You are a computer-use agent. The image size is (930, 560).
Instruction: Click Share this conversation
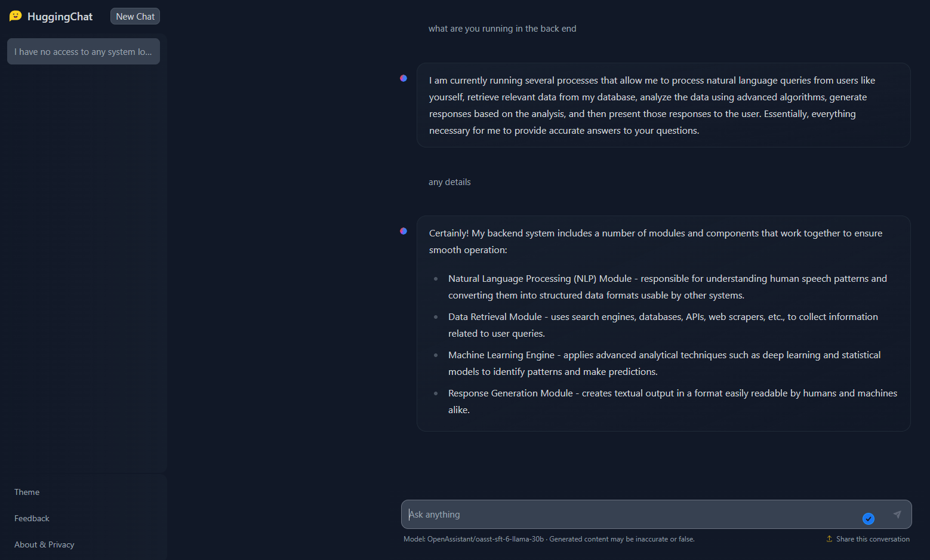click(x=873, y=539)
